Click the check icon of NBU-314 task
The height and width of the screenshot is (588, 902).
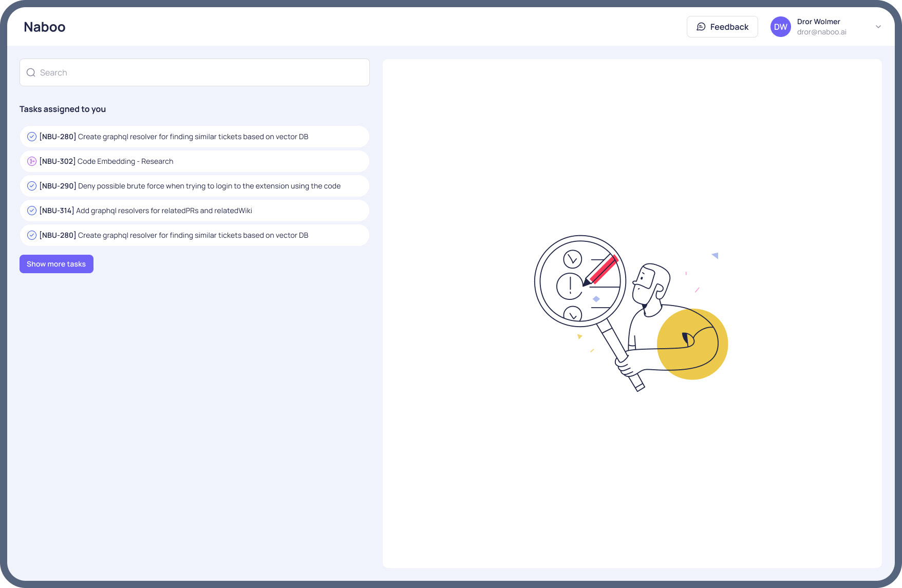[x=32, y=211]
